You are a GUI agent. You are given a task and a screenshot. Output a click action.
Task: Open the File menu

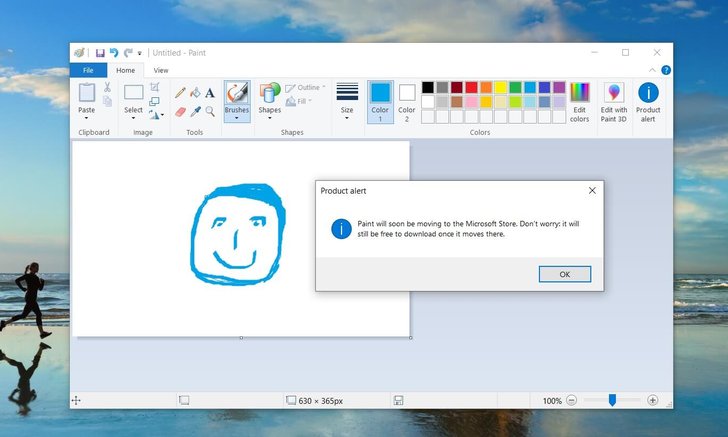pyautogui.click(x=88, y=70)
